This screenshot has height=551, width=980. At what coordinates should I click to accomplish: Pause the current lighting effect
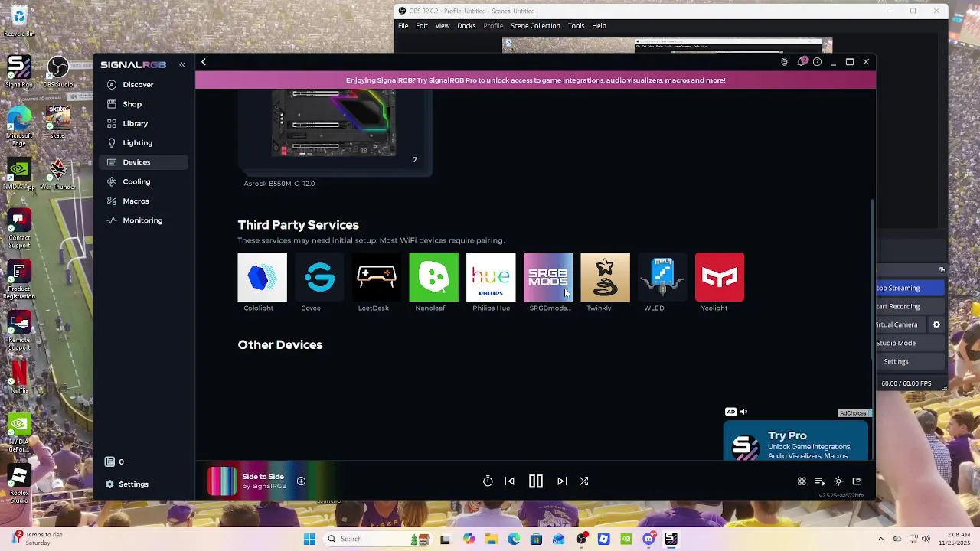pos(536,481)
